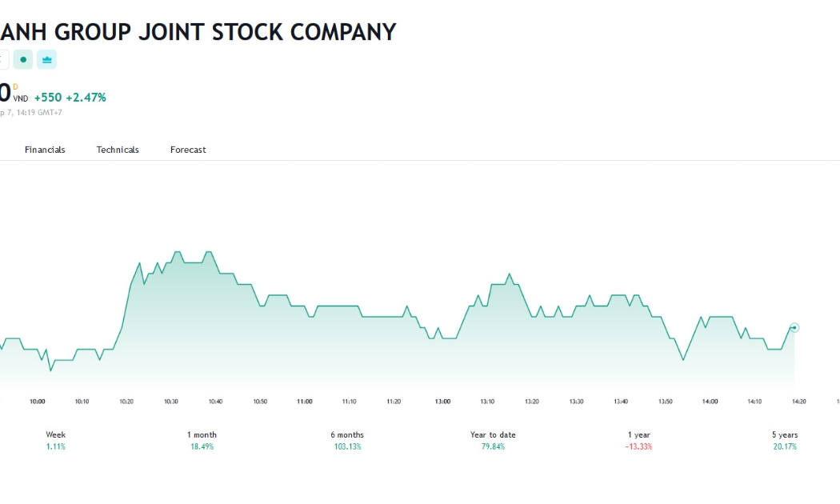Click the VND currency label
The height and width of the screenshot is (504, 840).
(20, 98)
